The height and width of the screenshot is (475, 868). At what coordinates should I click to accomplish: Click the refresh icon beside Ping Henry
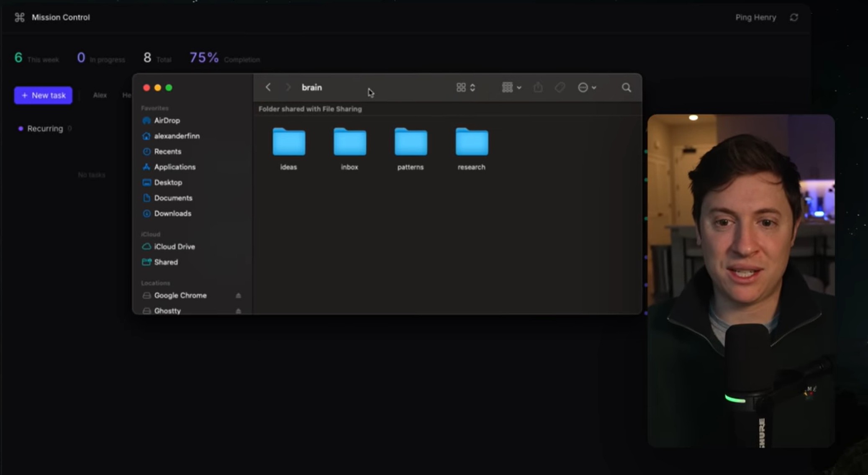pyautogui.click(x=794, y=18)
